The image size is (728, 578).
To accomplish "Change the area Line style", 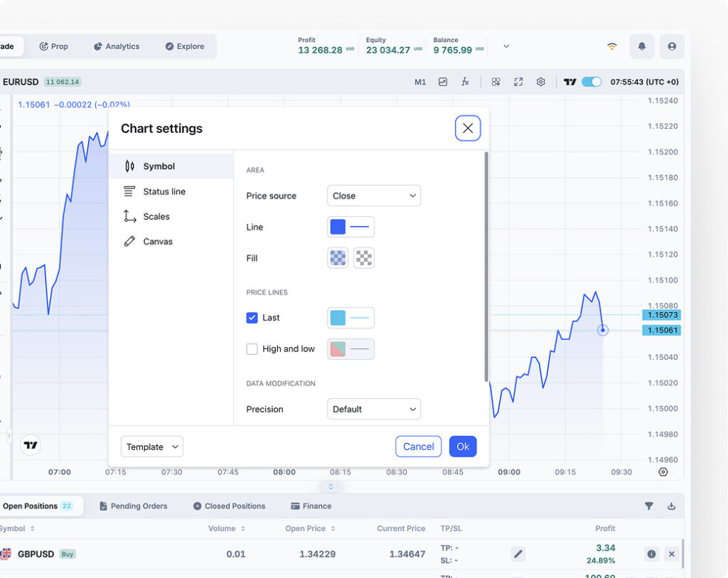I will coord(360,227).
